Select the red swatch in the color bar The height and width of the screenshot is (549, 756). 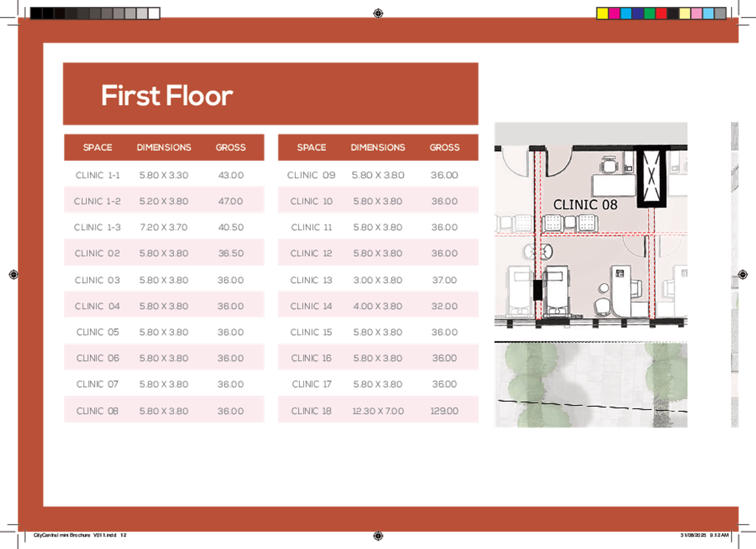click(x=661, y=14)
